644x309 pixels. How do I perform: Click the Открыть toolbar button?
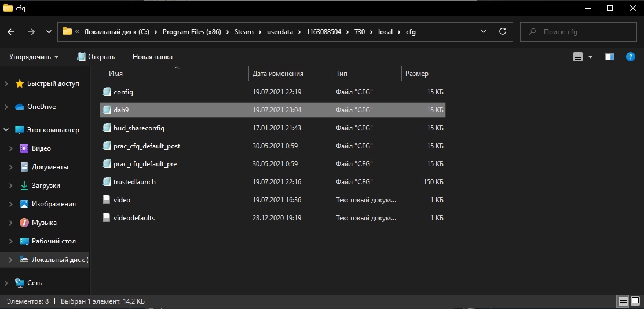(x=96, y=57)
